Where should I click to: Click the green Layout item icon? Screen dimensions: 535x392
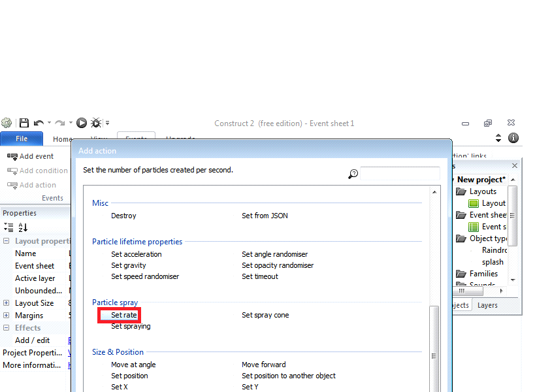click(x=474, y=204)
